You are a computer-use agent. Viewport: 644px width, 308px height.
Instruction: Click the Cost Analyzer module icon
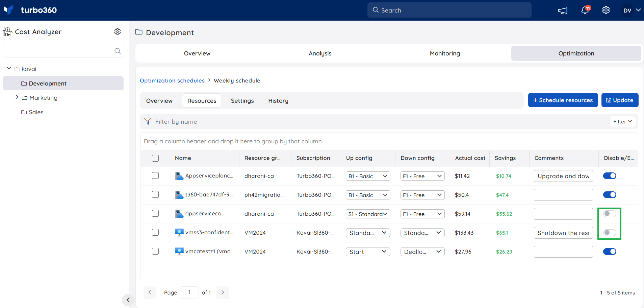pos(7,32)
